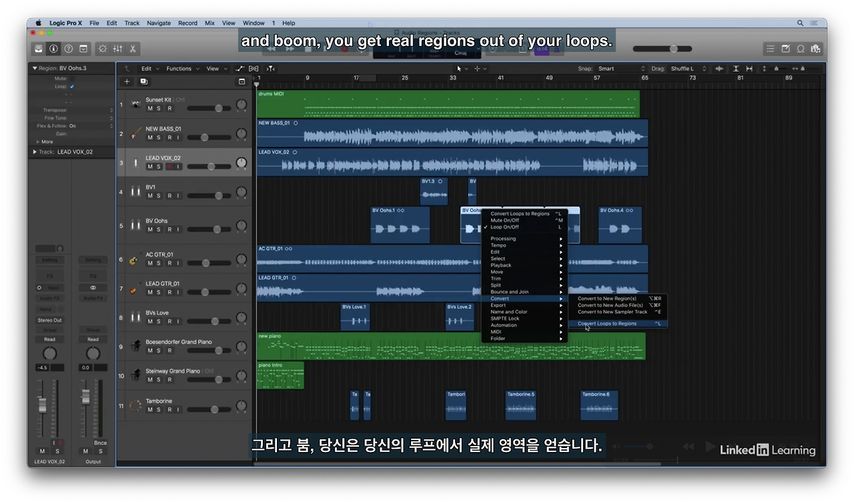Open Editors scissors icon
Viewport: 854px width, 504px height.
133,49
